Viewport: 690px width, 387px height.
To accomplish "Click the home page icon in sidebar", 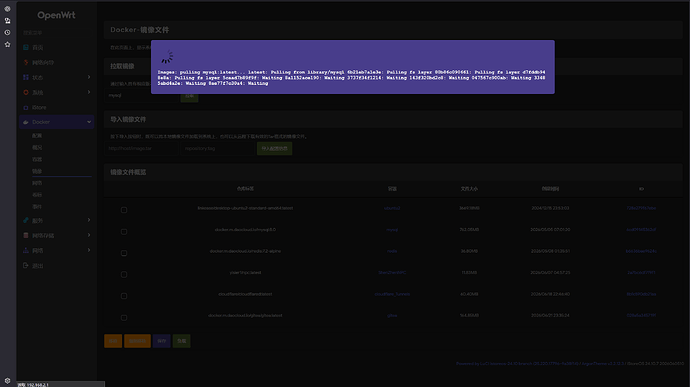I will tap(26, 48).
